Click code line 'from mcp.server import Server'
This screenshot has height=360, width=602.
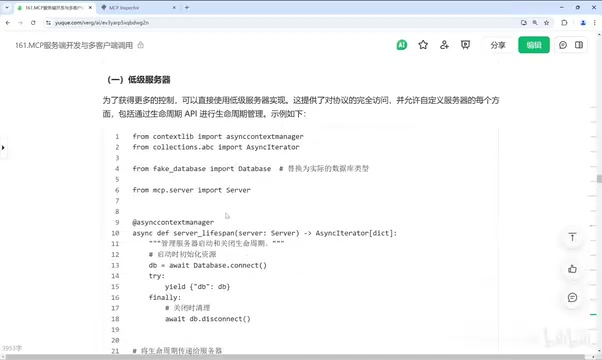(191, 190)
